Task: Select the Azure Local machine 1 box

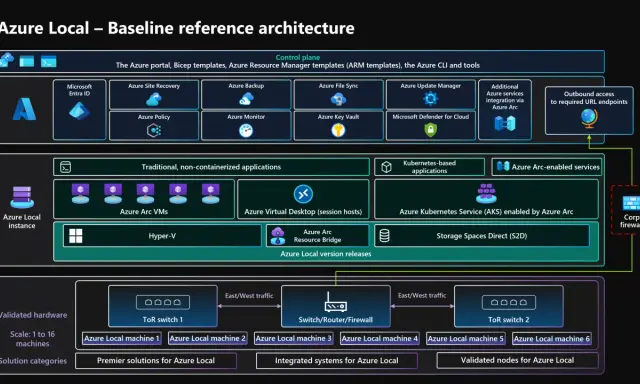Action: point(121,338)
